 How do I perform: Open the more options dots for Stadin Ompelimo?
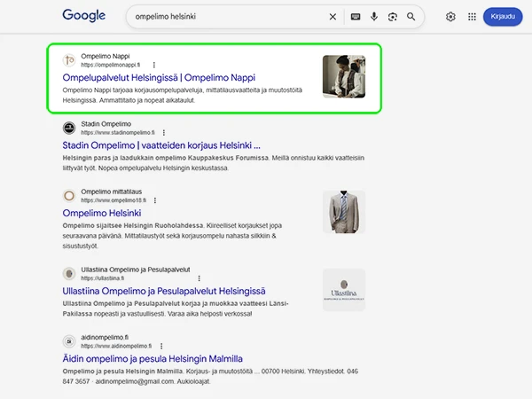point(164,133)
